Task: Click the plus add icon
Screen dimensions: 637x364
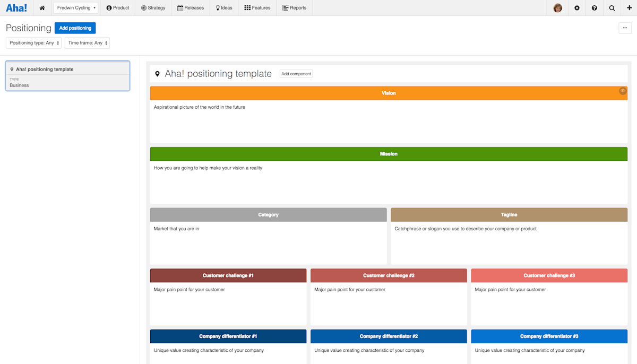Action: tap(629, 8)
